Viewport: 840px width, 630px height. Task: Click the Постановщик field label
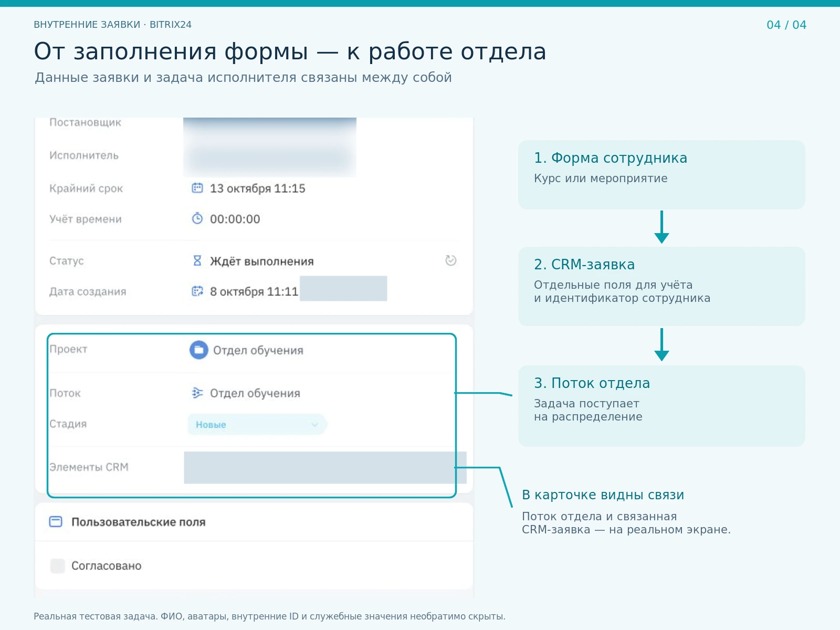coord(85,122)
